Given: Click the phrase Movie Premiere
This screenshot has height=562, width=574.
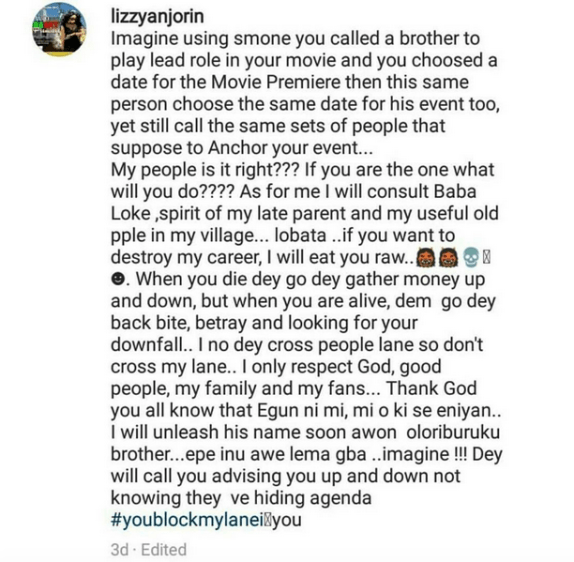Looking at the screenshot, I should point(276,82).
